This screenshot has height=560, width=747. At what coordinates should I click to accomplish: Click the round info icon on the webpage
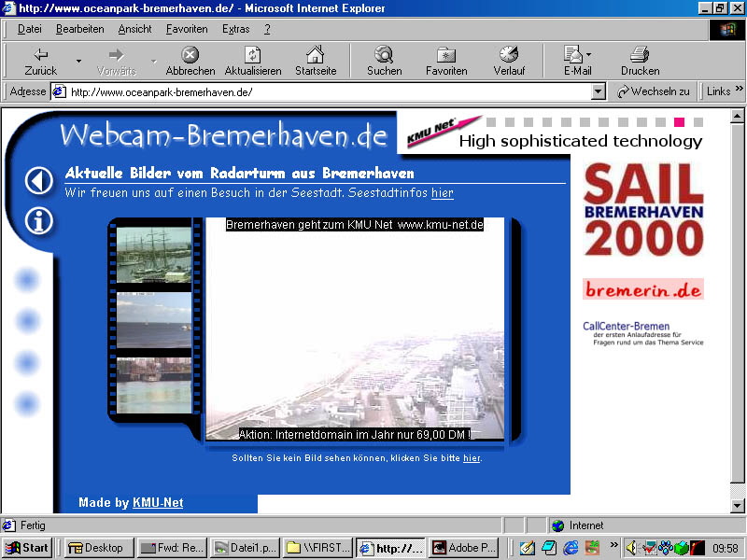tap(38, 221)
